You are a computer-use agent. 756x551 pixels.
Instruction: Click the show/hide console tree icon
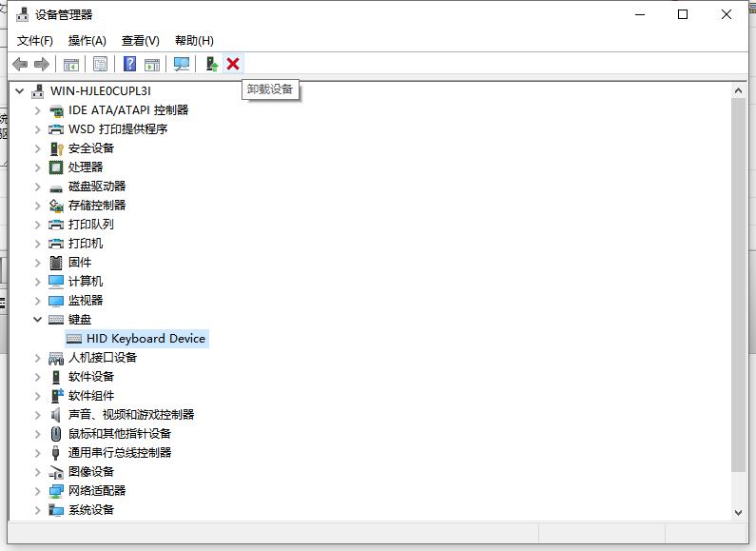click(71, 64)
